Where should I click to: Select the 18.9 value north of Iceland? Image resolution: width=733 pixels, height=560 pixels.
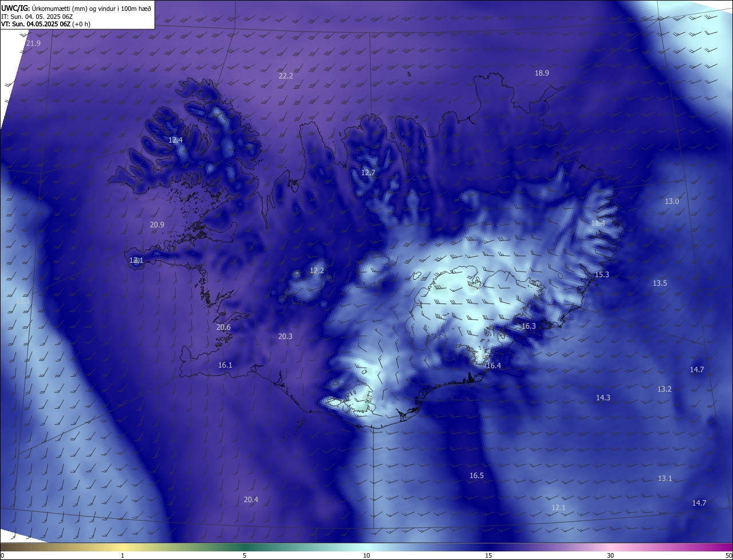(x=542, y=73)
